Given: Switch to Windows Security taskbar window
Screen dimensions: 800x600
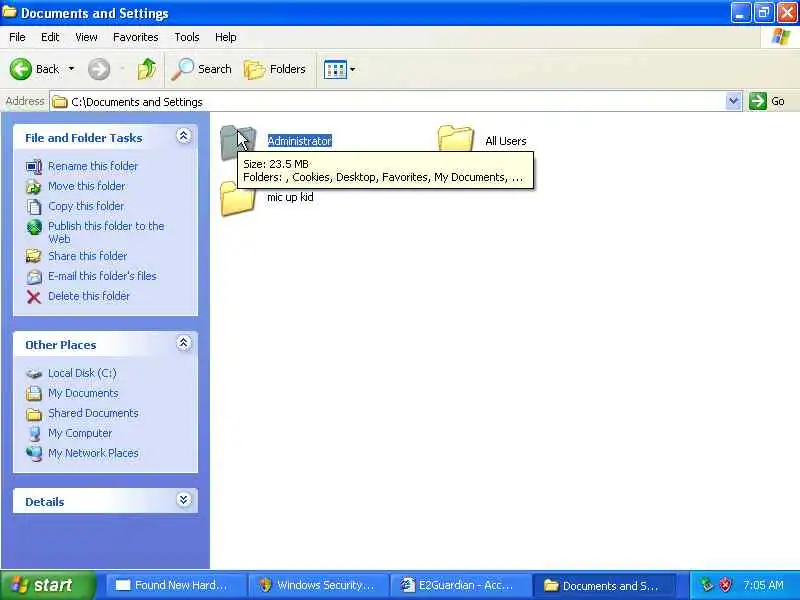Looking at the screenshot, I should pos(318,585).
